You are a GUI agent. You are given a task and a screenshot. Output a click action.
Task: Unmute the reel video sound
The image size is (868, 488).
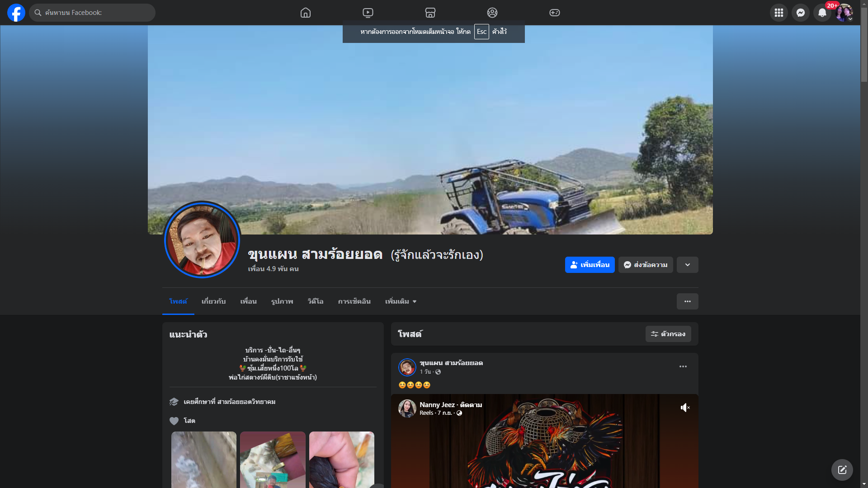tap(685, 408)
